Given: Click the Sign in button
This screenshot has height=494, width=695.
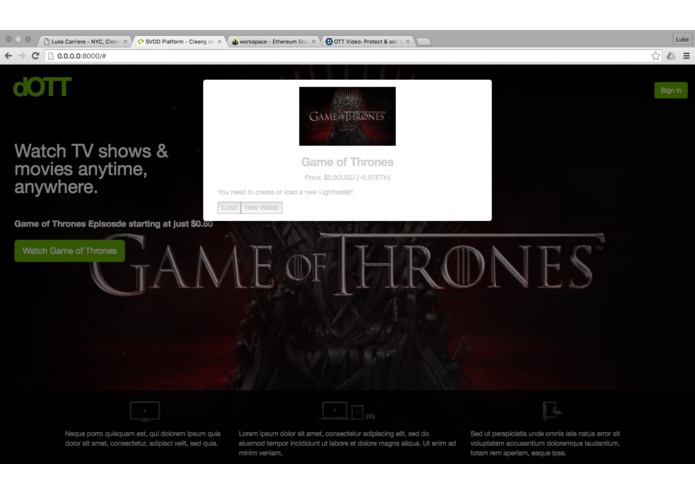Looking at the screenshot, I should click(671, 90).
